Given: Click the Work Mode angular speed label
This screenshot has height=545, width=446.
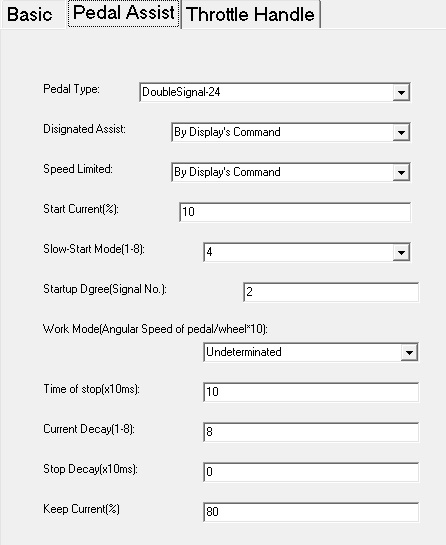Looking at the screenshot, I should [x=155, y=329].
